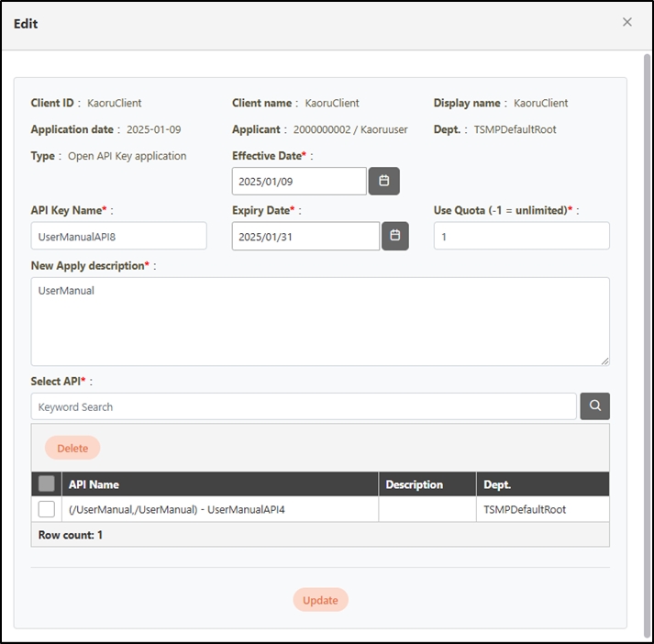This screenshot has height=644, width=654.
Task: Focus the Expiry Date text field
Action: 305,236
